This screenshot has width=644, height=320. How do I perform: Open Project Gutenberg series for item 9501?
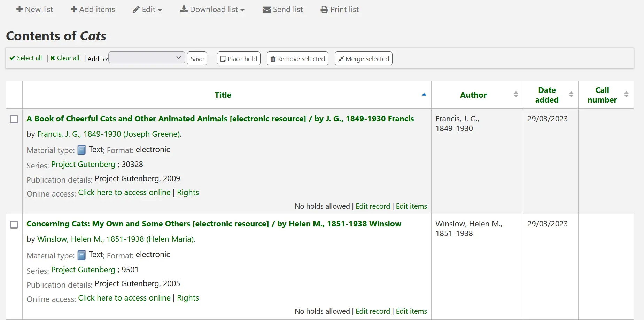click(83, 270)
